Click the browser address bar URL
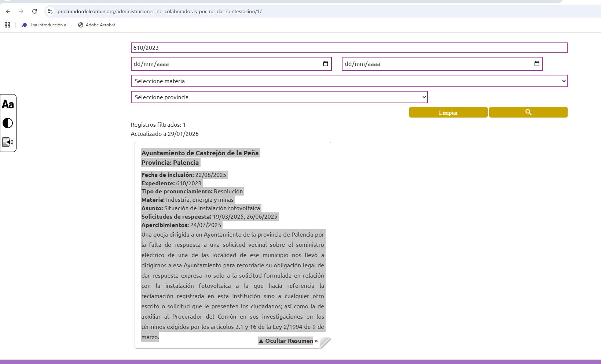The width and height of the screenshot is (601, 364). [x=160, y=11]
